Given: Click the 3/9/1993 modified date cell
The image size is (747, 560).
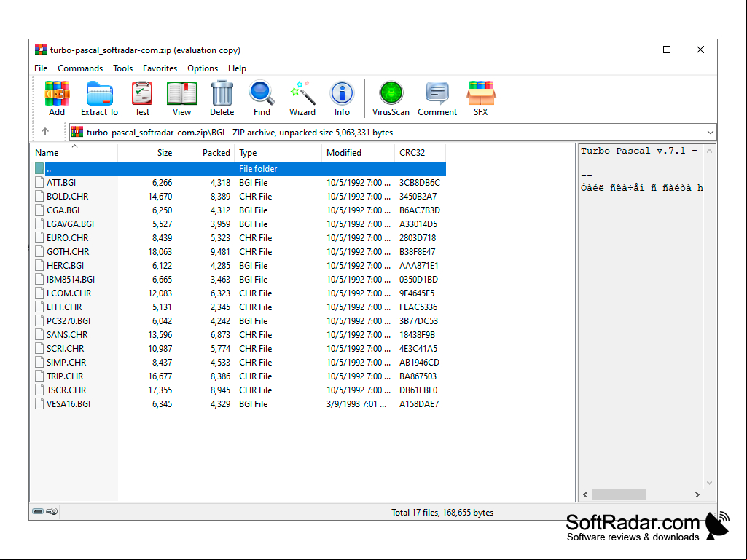Looking at the screenshot, I should click(356, 404).
